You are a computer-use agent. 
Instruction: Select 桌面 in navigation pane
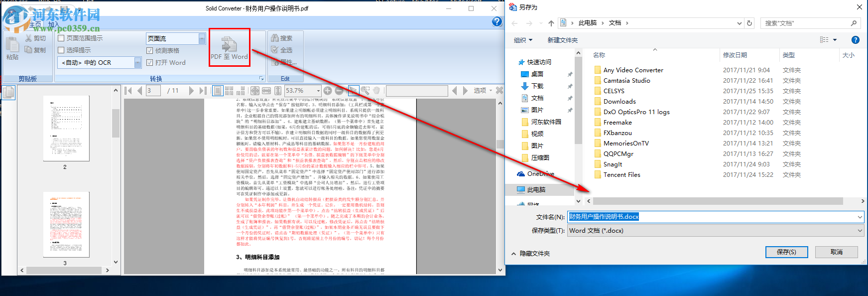(x=537, y=74)
